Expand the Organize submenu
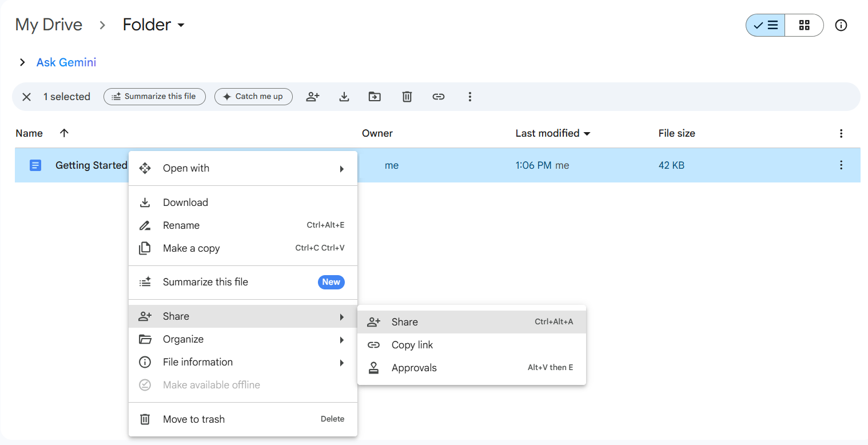Viewport: 868px width, 445px height. [243, 339]
